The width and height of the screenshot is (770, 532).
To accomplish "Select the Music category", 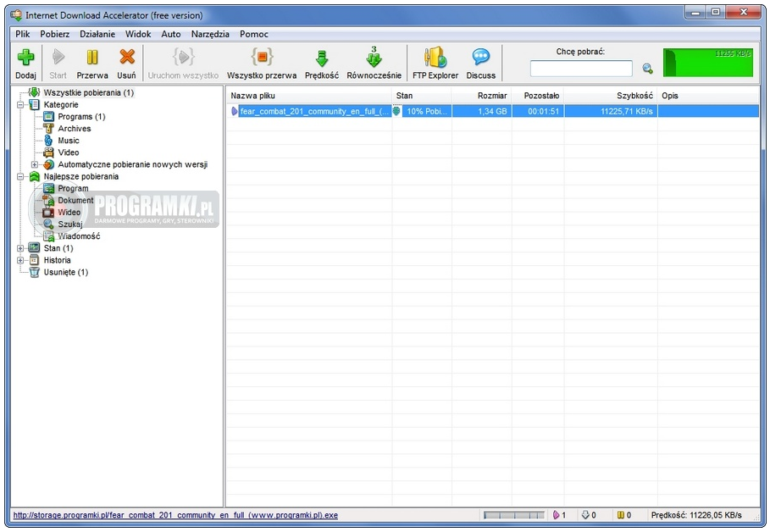I will point(69,141).
